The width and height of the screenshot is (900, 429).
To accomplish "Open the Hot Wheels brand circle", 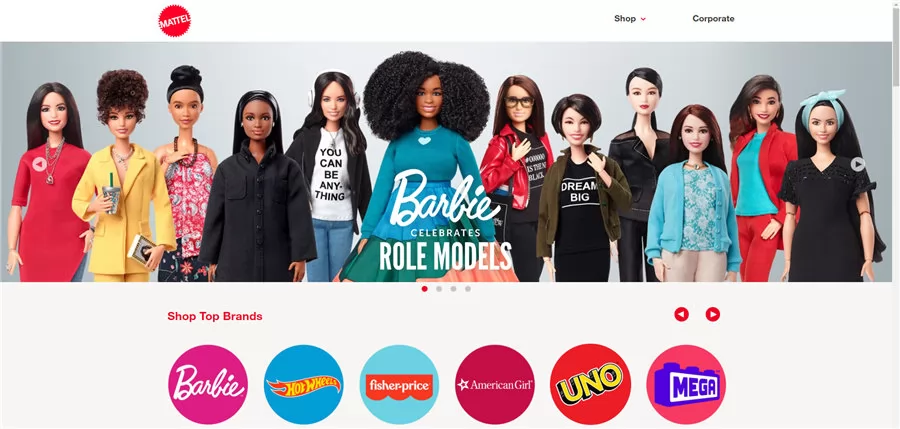I will 304,384.
